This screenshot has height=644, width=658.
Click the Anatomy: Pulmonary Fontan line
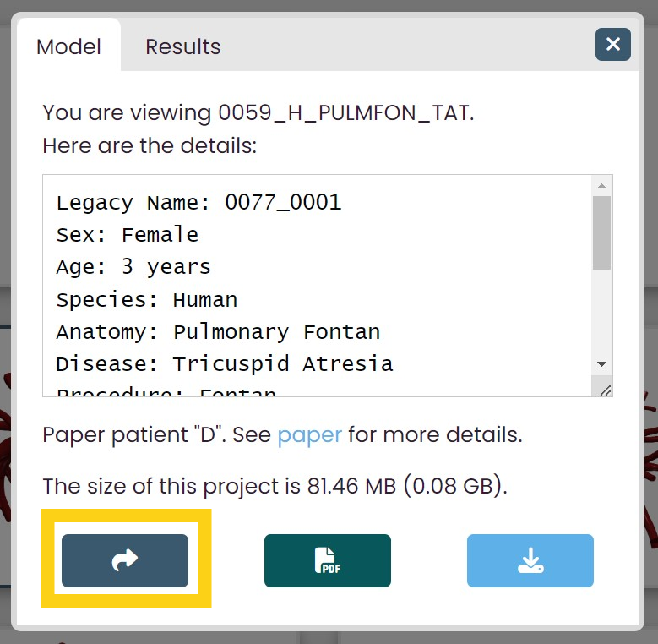[x=218, y=331]
